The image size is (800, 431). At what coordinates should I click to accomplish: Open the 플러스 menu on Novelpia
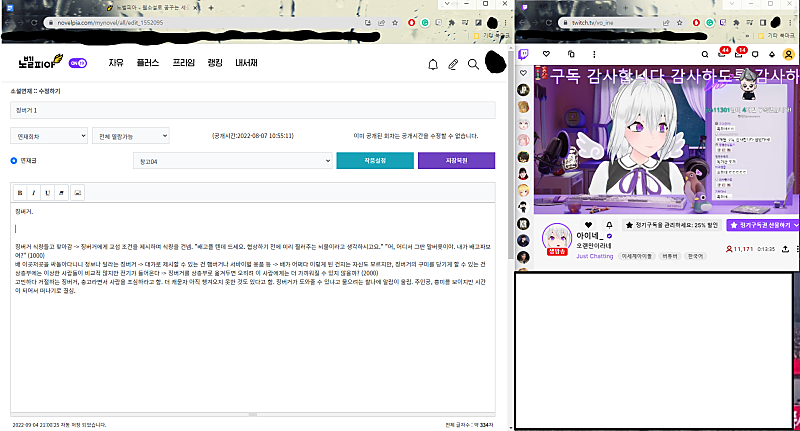(x=148, y=63)
